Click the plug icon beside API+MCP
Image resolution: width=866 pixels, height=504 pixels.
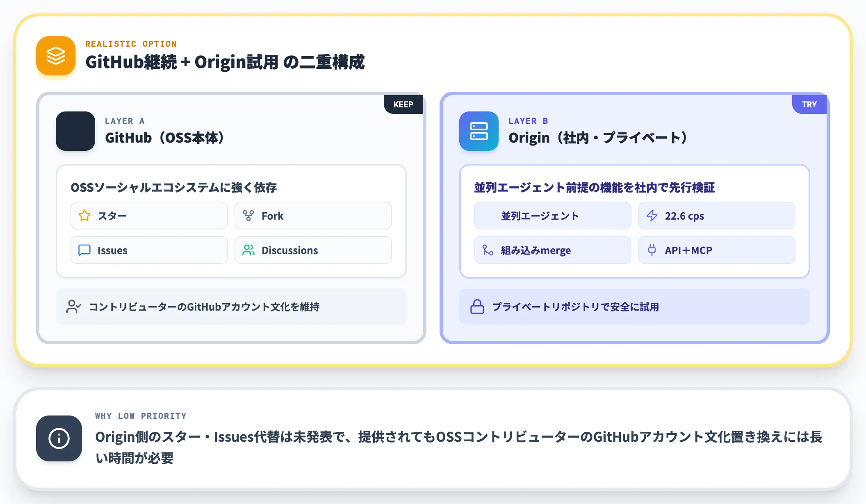click(x=652, y=250)
